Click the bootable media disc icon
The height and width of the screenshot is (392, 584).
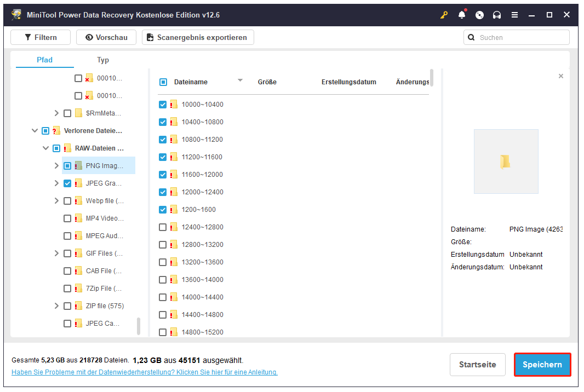click(479, 15)
